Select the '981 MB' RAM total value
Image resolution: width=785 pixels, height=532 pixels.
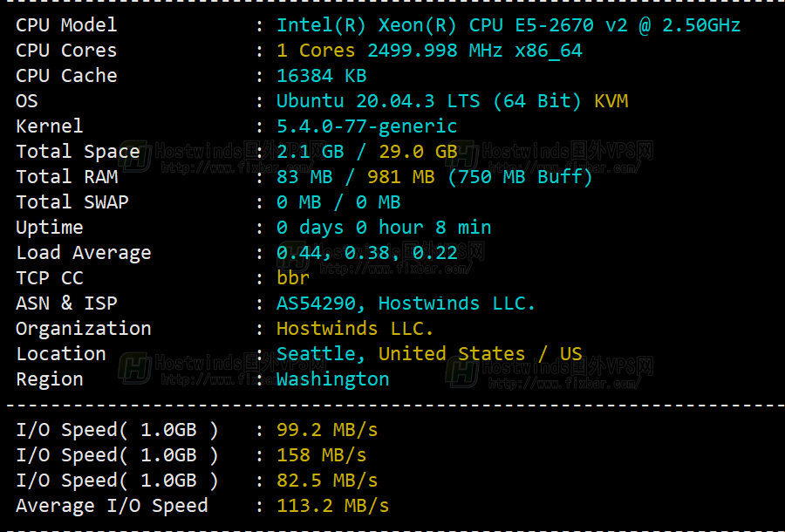pyautogui.click(x=401, y=177)
